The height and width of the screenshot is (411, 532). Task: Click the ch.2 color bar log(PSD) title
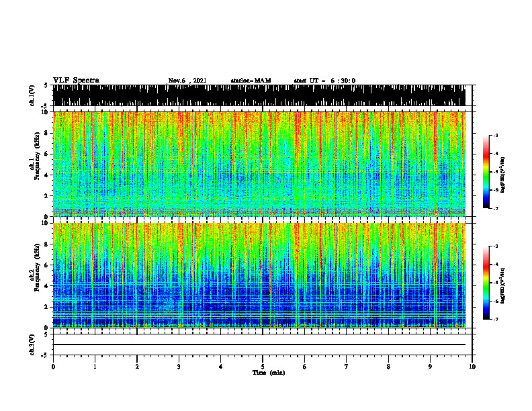click(x=503, y=285)
